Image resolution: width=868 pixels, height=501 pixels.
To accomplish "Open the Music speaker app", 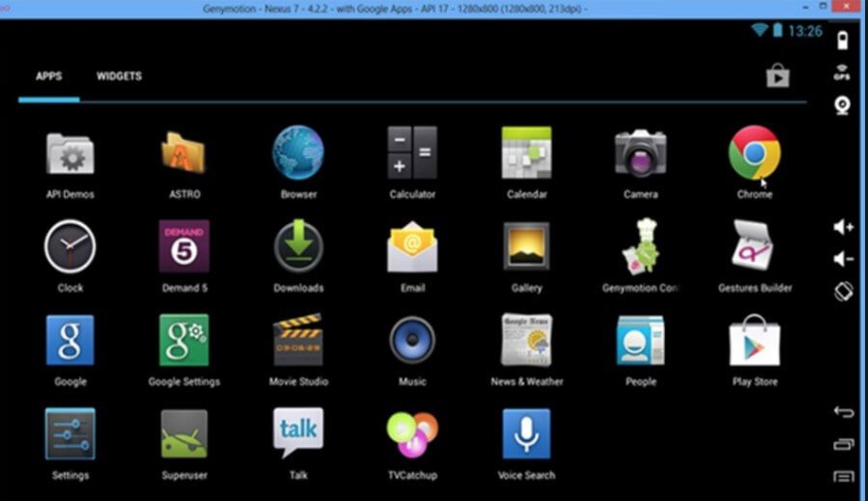I will 412,340.
